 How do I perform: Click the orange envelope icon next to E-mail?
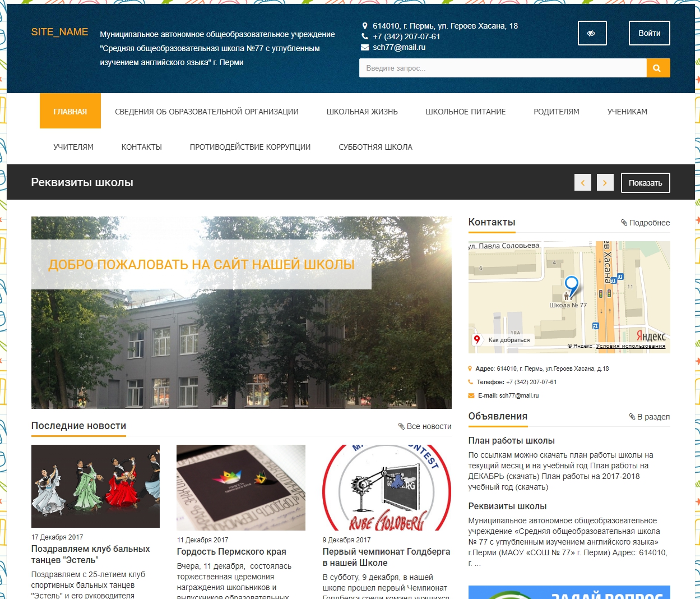471,396
